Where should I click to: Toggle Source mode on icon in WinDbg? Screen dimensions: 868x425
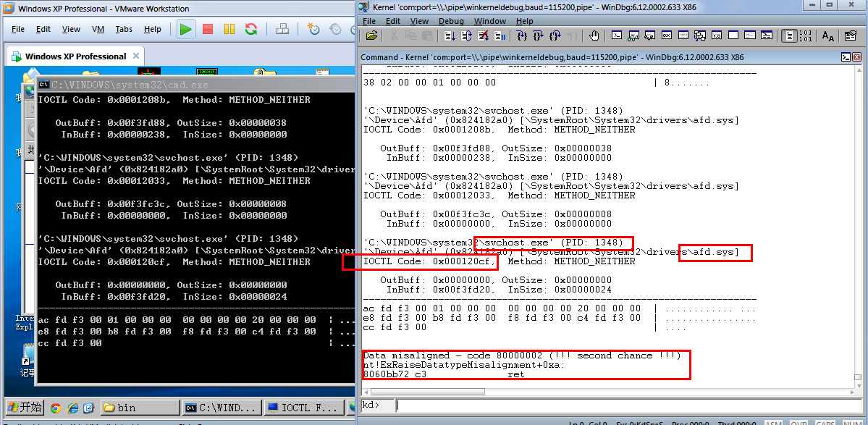coord(789,36)
